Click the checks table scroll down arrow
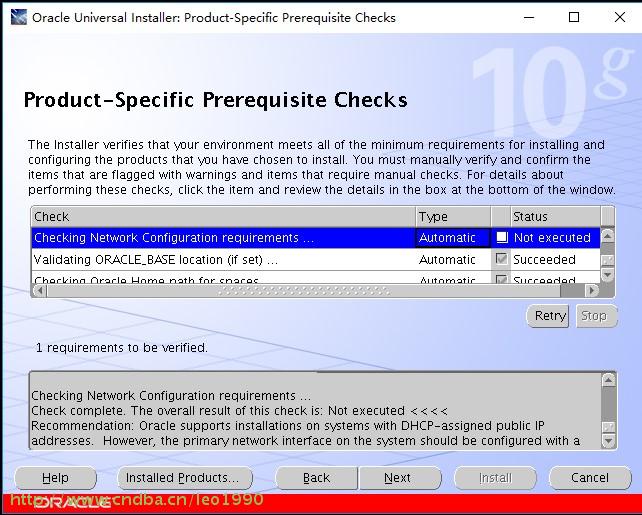This screenshot has width=642, height=515. coord(608,274)
